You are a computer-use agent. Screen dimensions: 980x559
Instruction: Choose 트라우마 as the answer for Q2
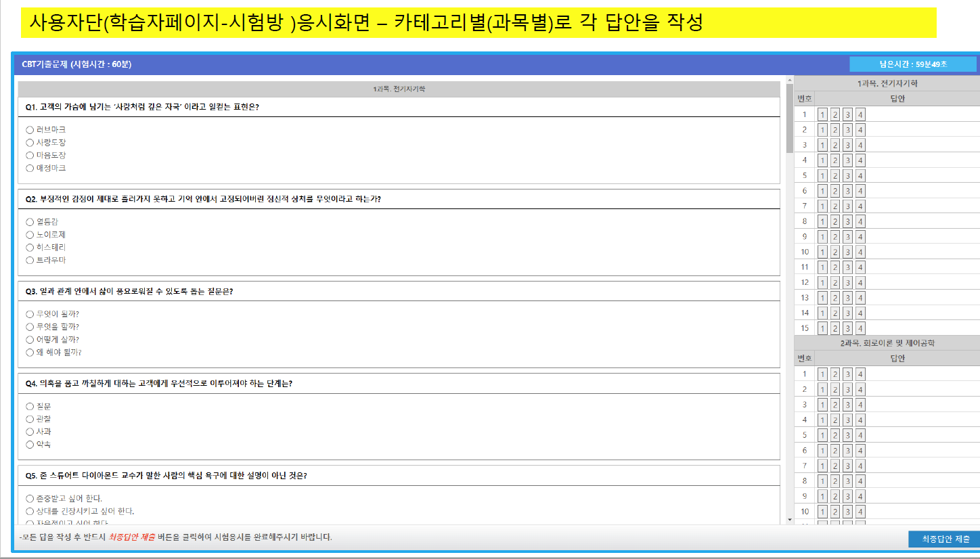click(30, 260)
